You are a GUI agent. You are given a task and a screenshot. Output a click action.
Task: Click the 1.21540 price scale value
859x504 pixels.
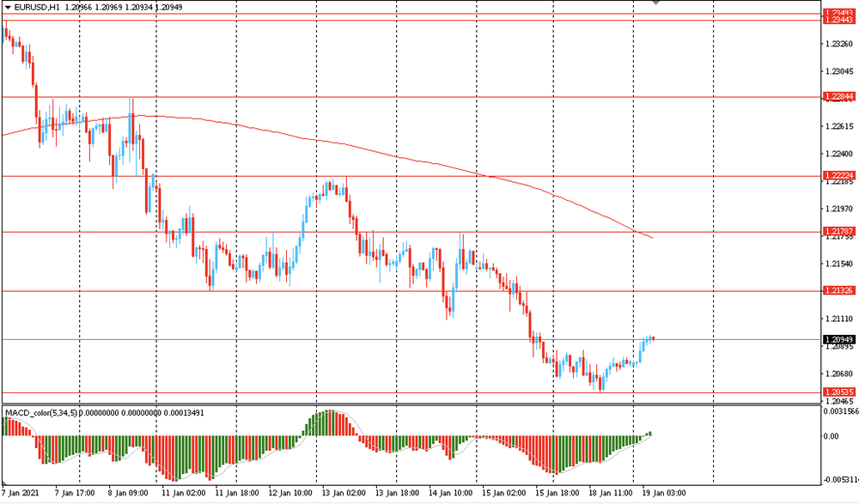[839, 264]
